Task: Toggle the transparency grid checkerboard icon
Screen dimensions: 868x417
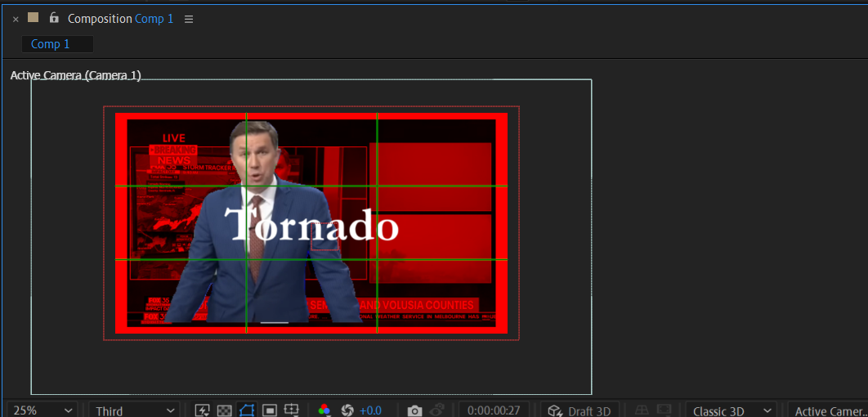Action: 224,410
